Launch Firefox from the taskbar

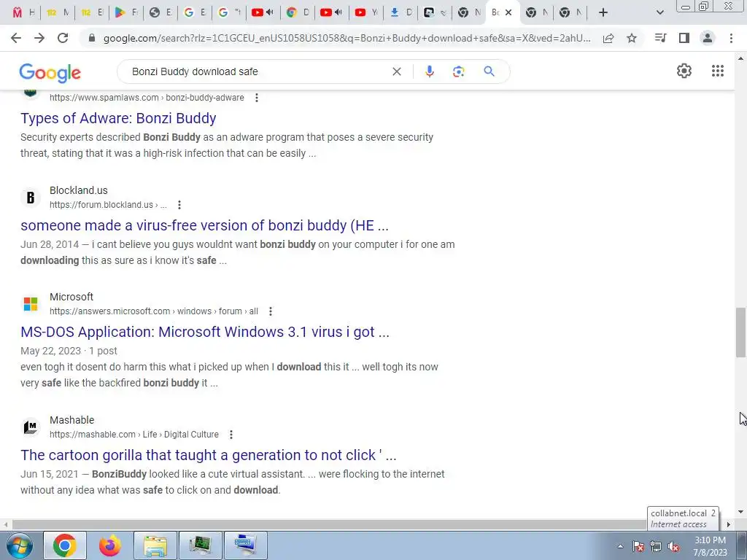point(110,545)
